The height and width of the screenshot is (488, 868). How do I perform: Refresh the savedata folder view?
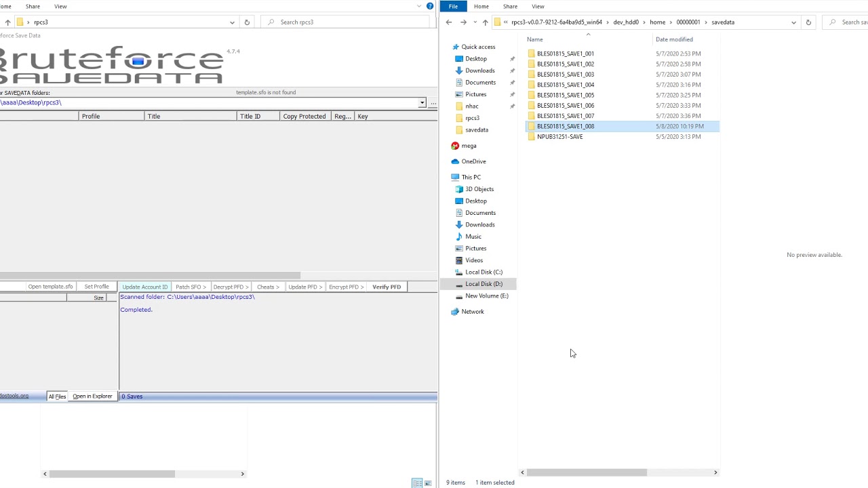pos(808,22)
